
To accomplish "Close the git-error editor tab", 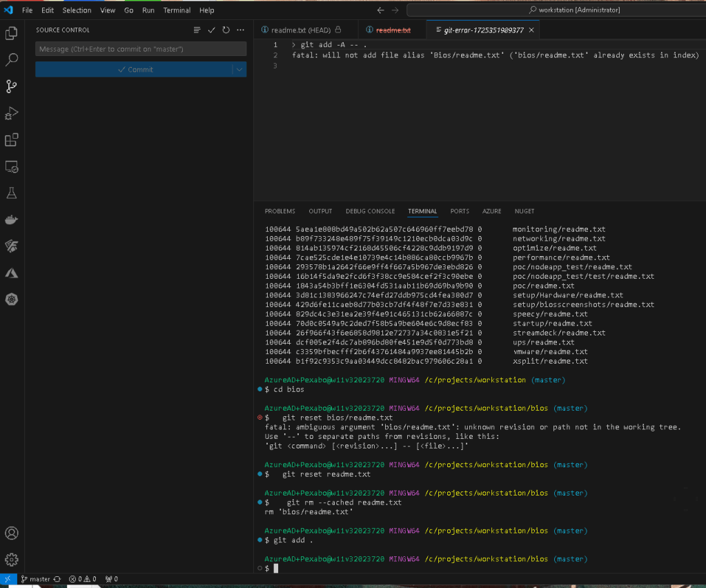I will click(531, 30).
